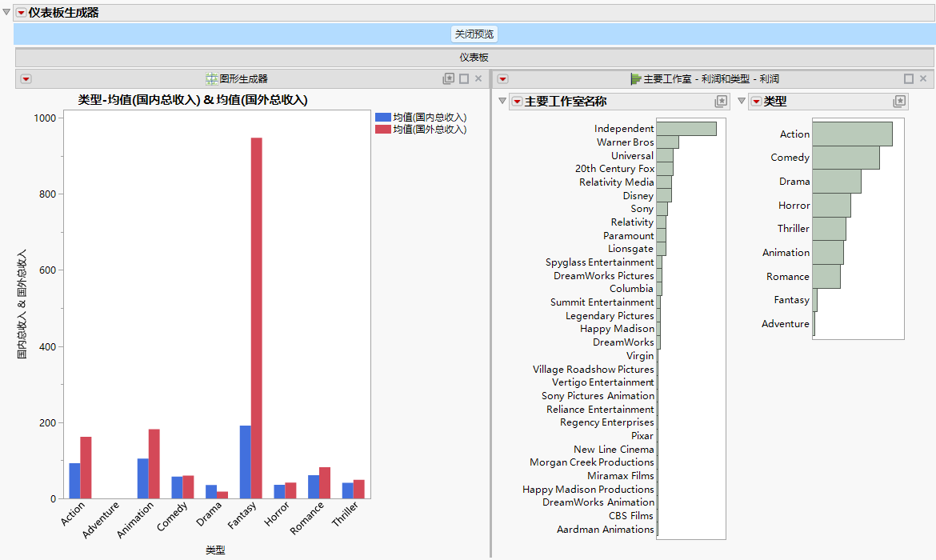Click the Relativity Media label
The width and height of the screenshot is (936, 560).
[x=617, y=182]
